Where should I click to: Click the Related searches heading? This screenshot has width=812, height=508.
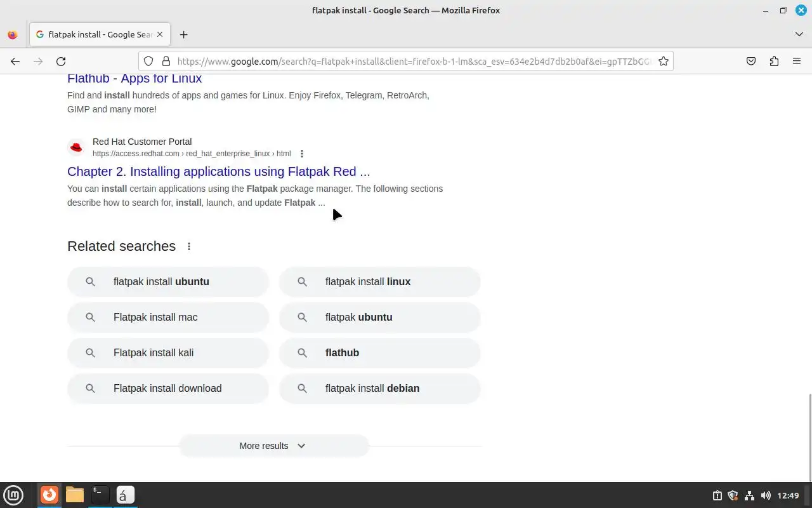pos(121,246)
